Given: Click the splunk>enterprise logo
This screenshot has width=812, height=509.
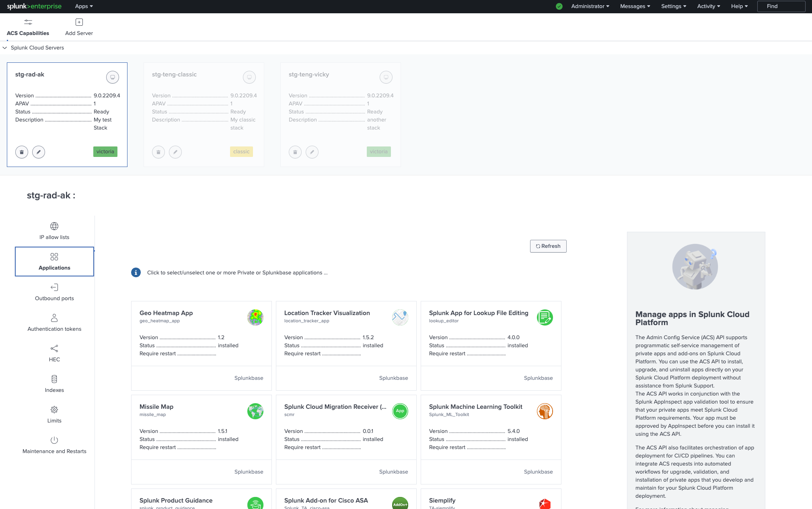Looking at the screenshot, I should point(34,6).
